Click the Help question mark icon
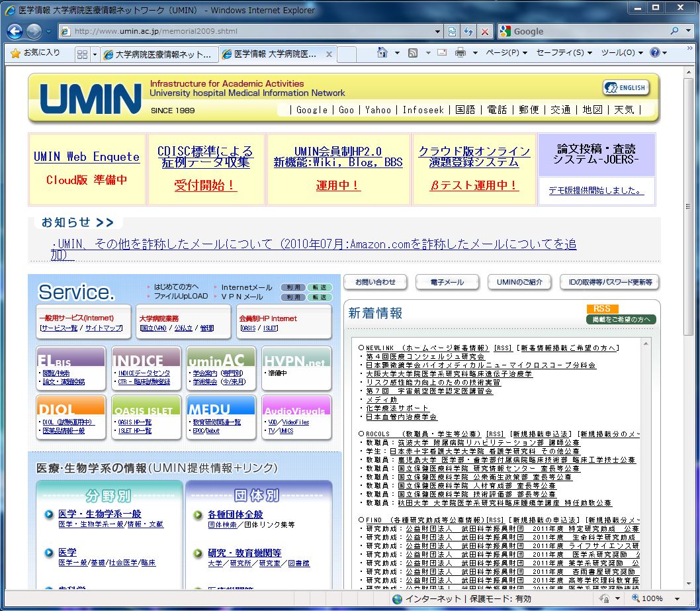This screenshot has width=700, height=611. [x=654, y=53]
